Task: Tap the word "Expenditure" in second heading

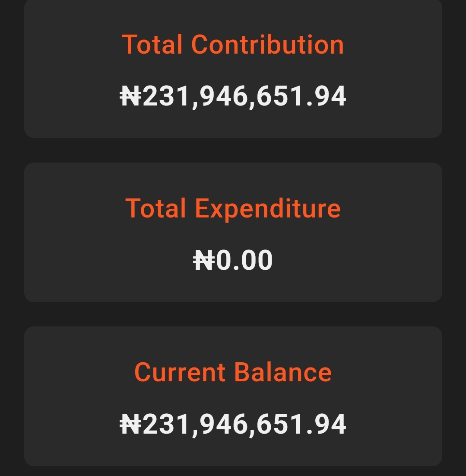Action: pos(267,208)
